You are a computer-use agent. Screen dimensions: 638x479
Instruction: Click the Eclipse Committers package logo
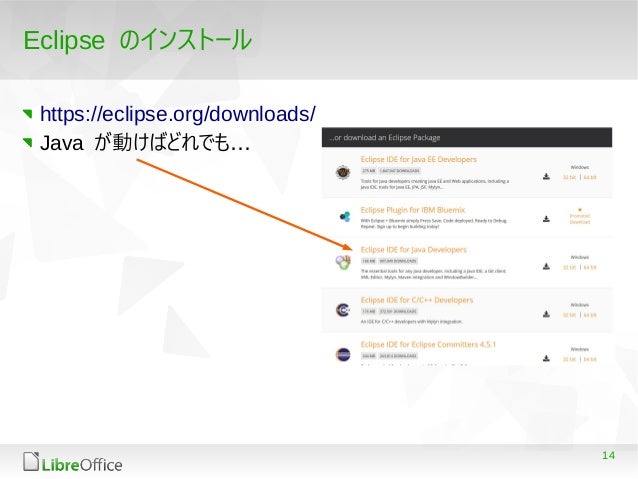[x=343, y=354]
